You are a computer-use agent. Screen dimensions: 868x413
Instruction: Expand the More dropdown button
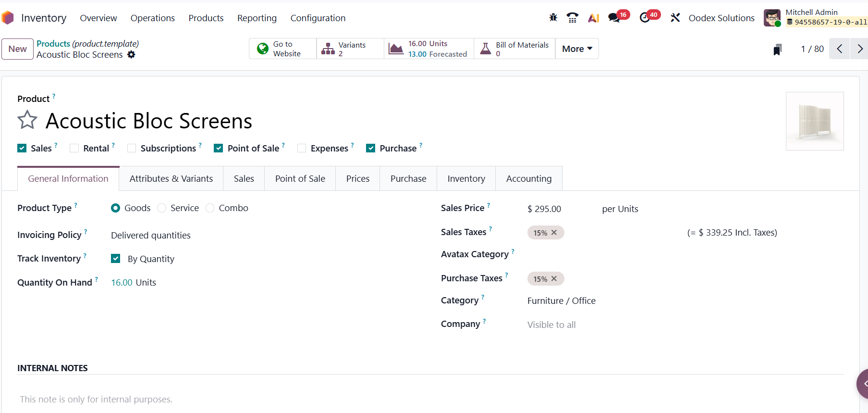coord(576,49)
